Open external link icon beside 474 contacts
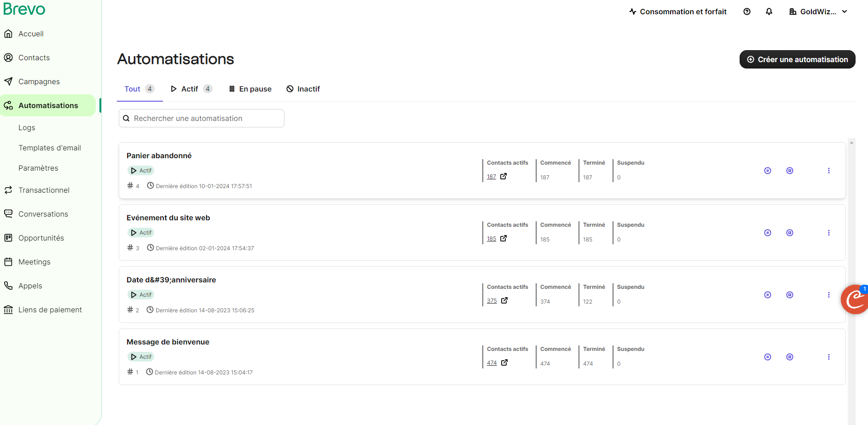Viewport: 868px width, 425px height. point(504,362)
